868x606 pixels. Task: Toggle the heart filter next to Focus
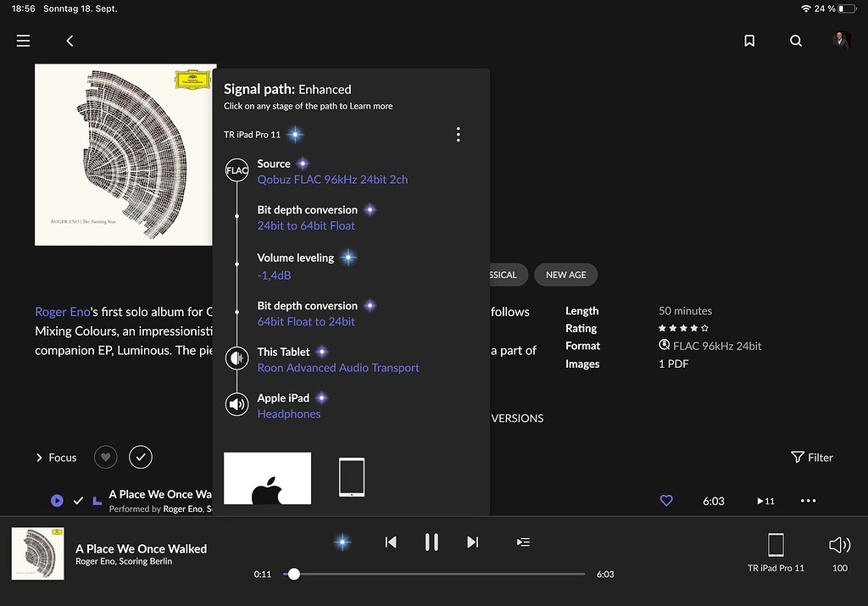pos(105,457)
